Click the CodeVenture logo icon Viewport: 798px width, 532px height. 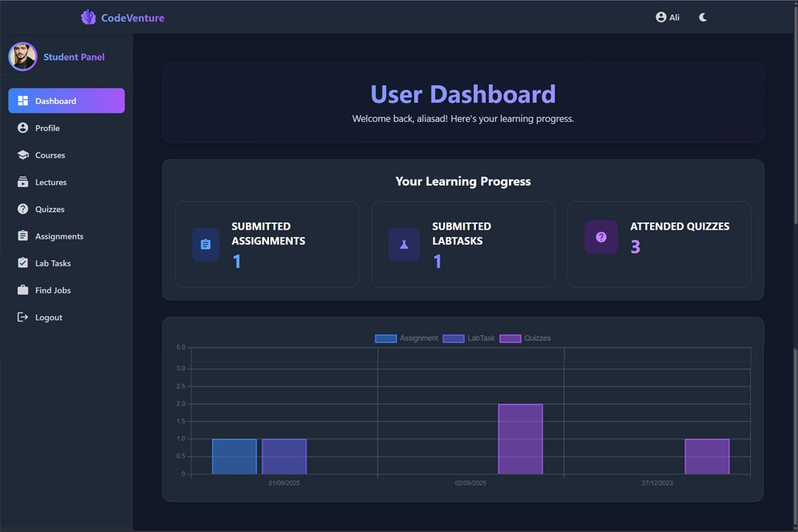click(88, 17)
